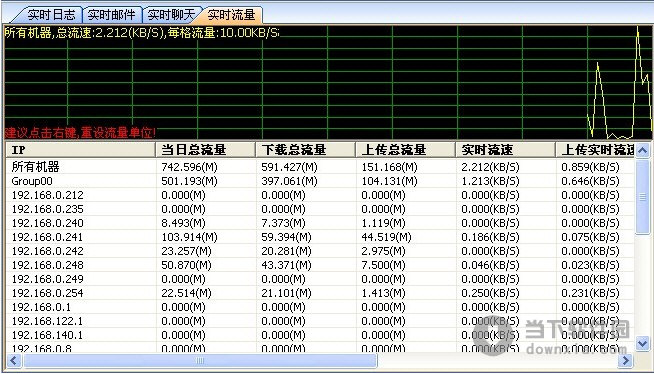Click the 0.231(KB/S) upload speed cell

[590, 293]
